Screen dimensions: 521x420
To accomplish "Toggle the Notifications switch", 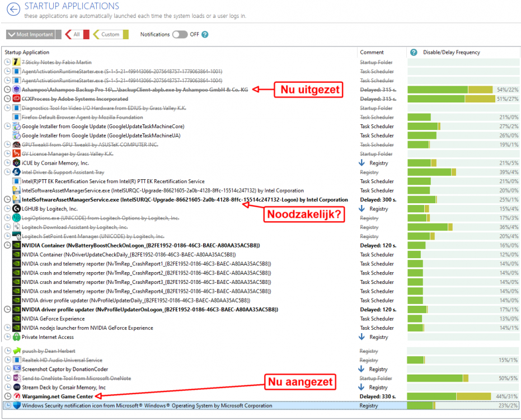I will (180, 34).
